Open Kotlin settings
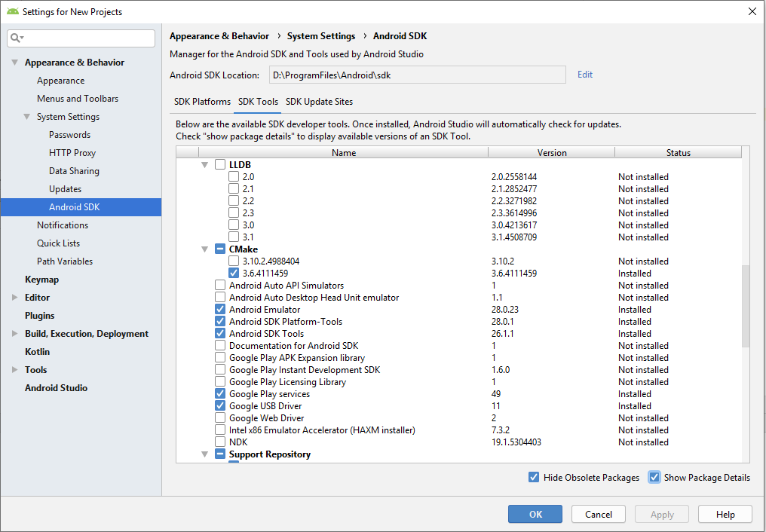Image resolution: width=766 pixels, height=532 pixels. click(37, 351)
